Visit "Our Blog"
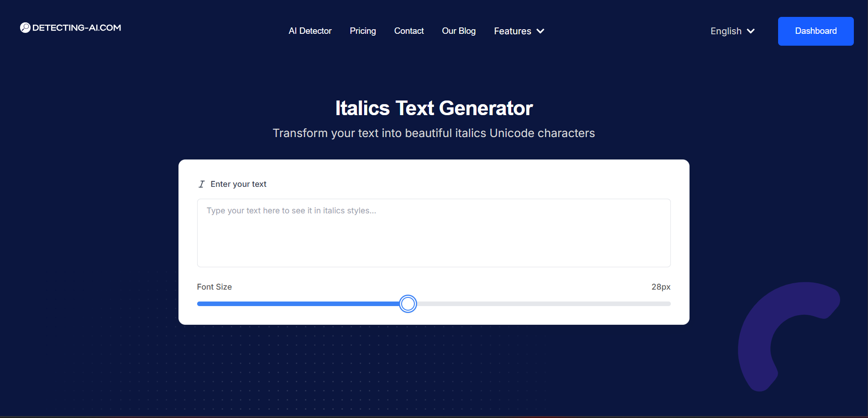868x418 pixels. click(x=459, y=31)
